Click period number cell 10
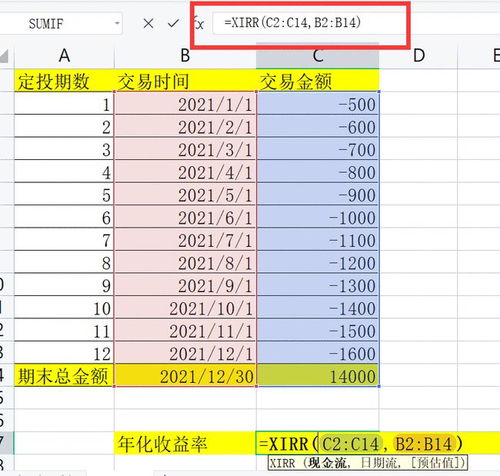The width and height of the screenshot is (500, 476). tap(64, 308)
